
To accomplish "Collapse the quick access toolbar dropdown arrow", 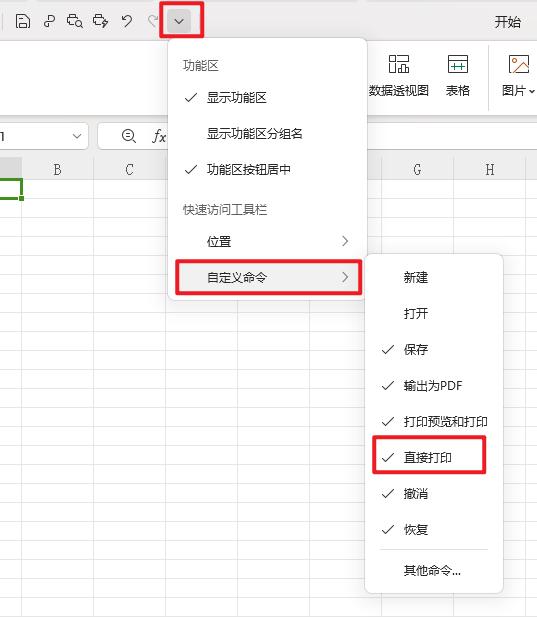I will coord(179,21).
